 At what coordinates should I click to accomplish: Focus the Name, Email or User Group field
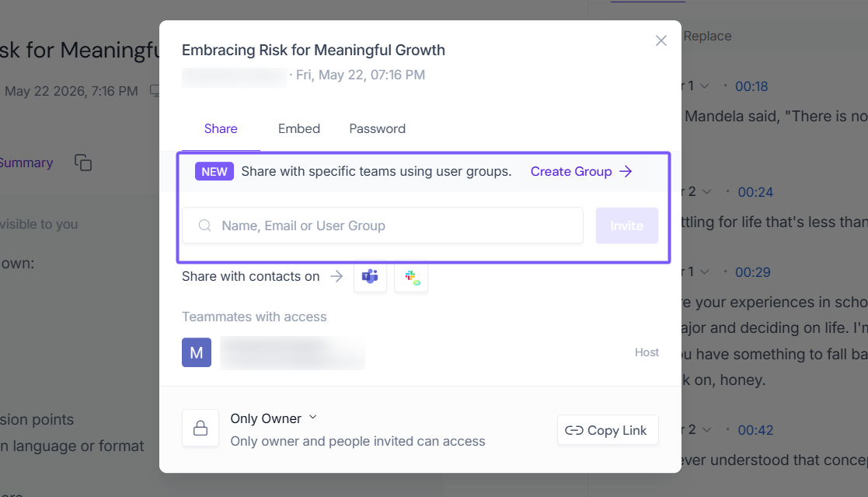click(382, 226)
